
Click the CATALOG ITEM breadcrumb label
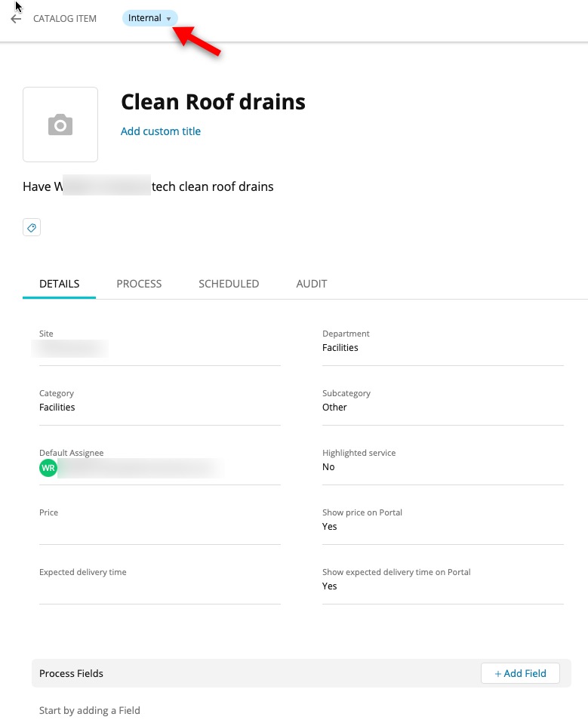click(x=65, y=19)
